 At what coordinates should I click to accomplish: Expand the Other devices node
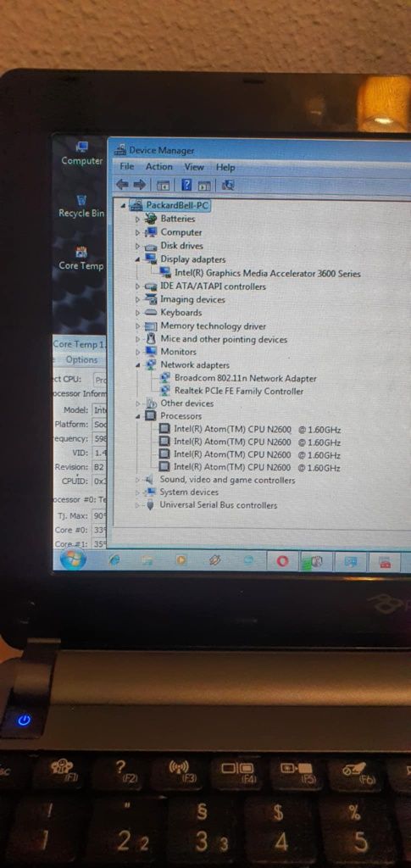138,403
